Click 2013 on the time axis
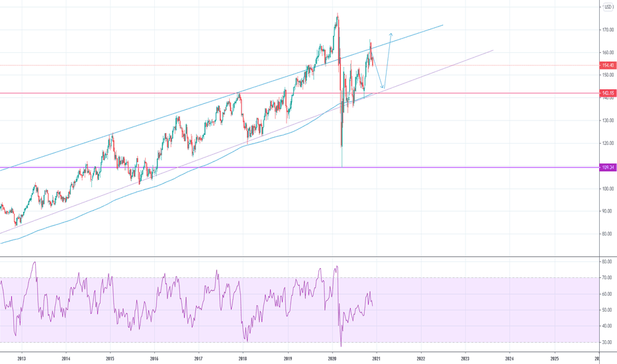Screen dimensions: 617x364 22,359
